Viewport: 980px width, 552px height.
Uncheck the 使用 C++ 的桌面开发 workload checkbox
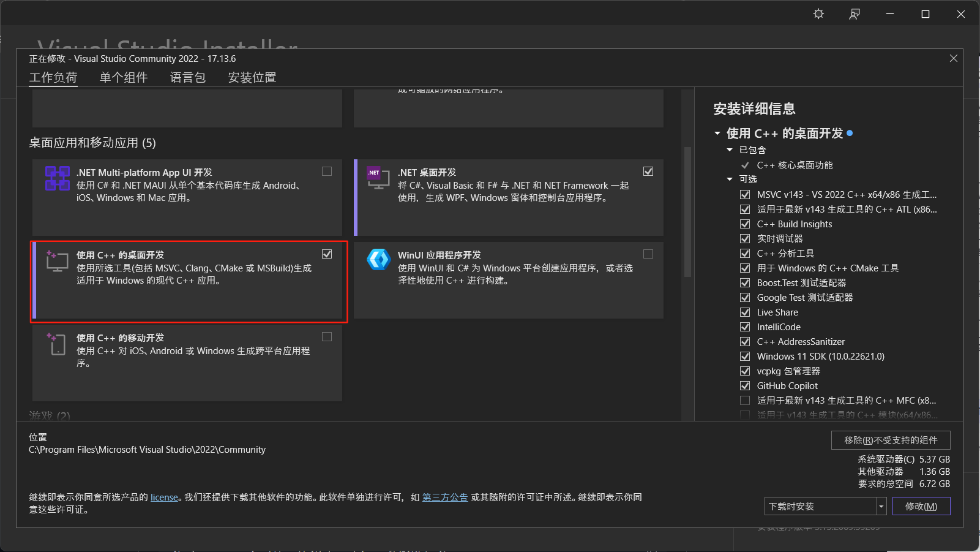(327, 254)
